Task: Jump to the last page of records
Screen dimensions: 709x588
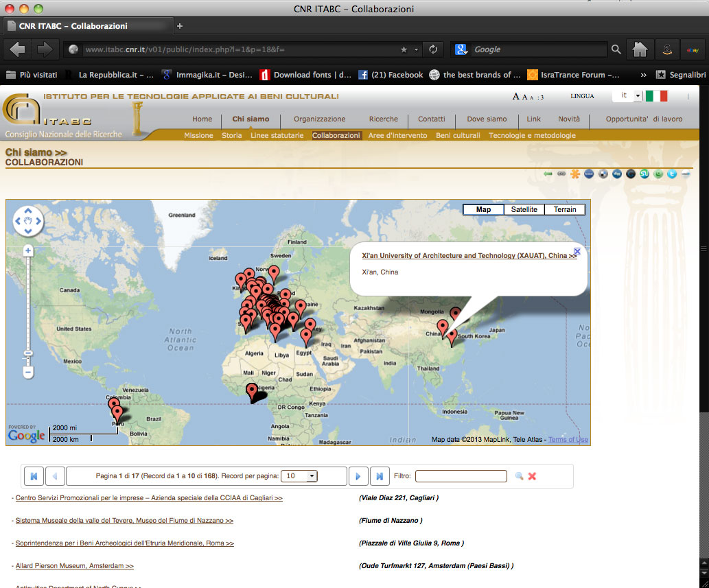Action: pyautogui.click(x=380, y=476)
